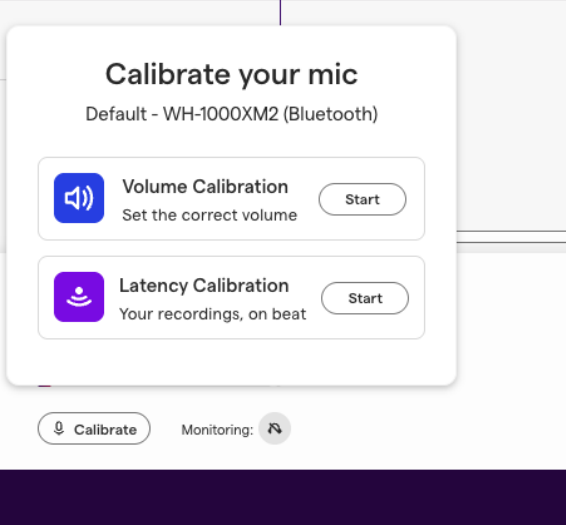The width and height of the screenshot is (566, 525).
Task: Select the Latency Calibration title text
Action: [204, 286]
